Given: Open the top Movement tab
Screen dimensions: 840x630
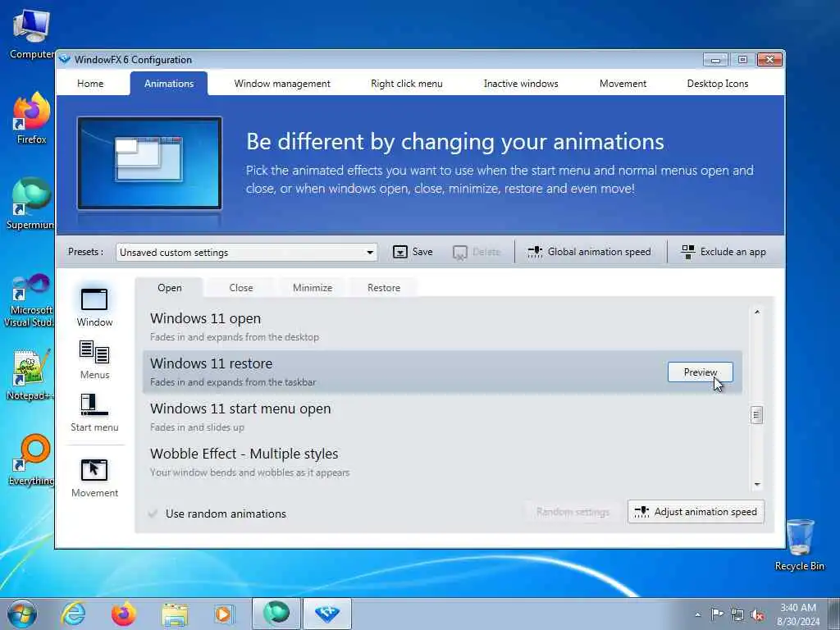Looking at the screenshot, I should pos(623,84).
